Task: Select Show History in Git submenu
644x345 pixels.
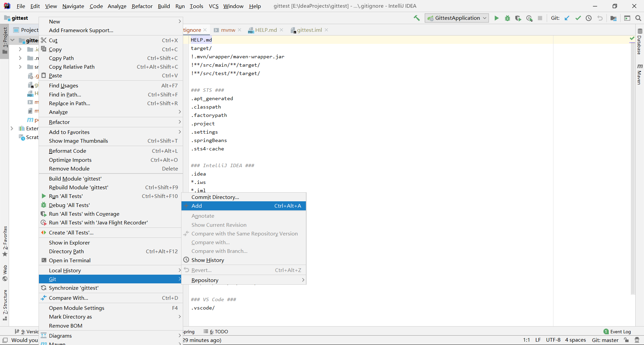Action: pyautogui.click(x=244, y=260)
